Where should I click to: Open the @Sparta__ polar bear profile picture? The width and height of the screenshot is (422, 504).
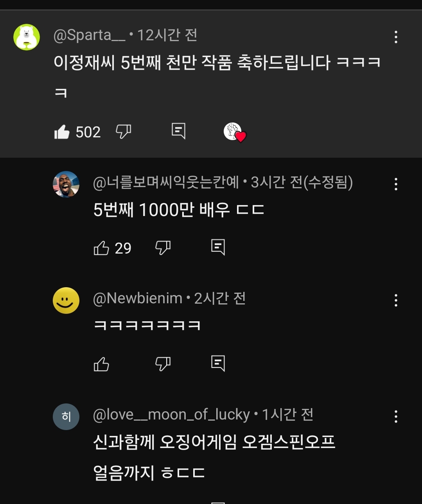(27, 37)
